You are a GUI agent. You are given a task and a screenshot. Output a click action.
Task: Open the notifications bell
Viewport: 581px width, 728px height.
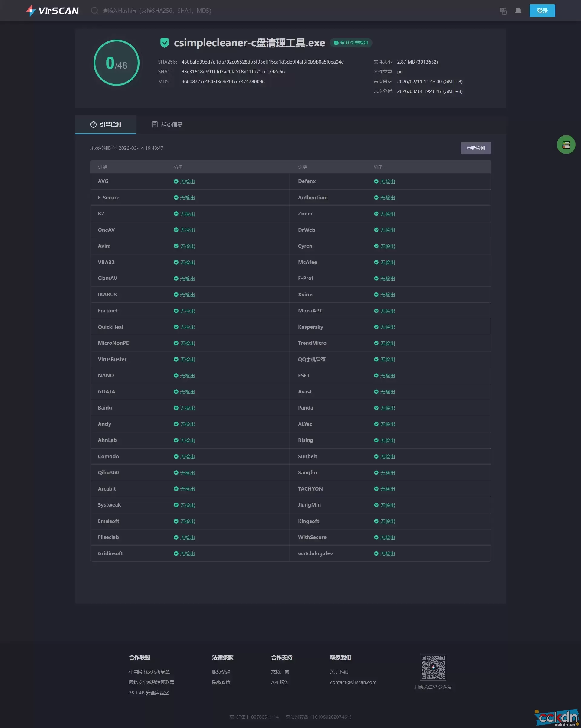(518, 11)
